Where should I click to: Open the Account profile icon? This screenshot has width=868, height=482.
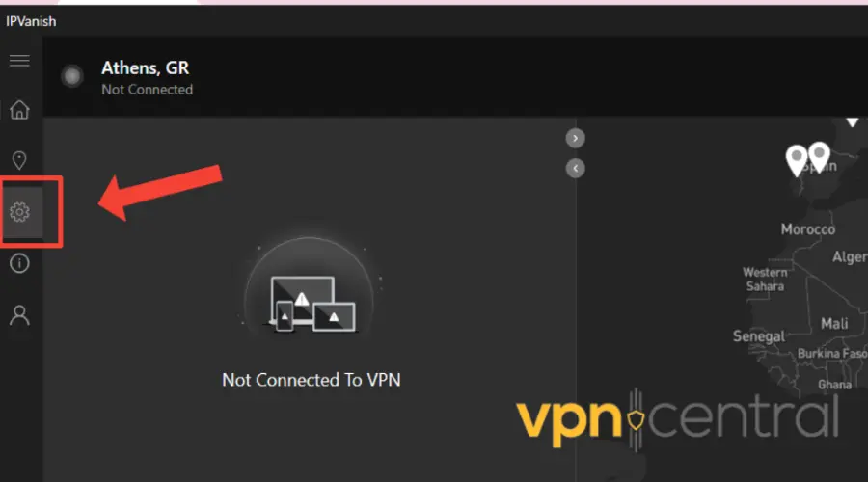pos(19,315)
